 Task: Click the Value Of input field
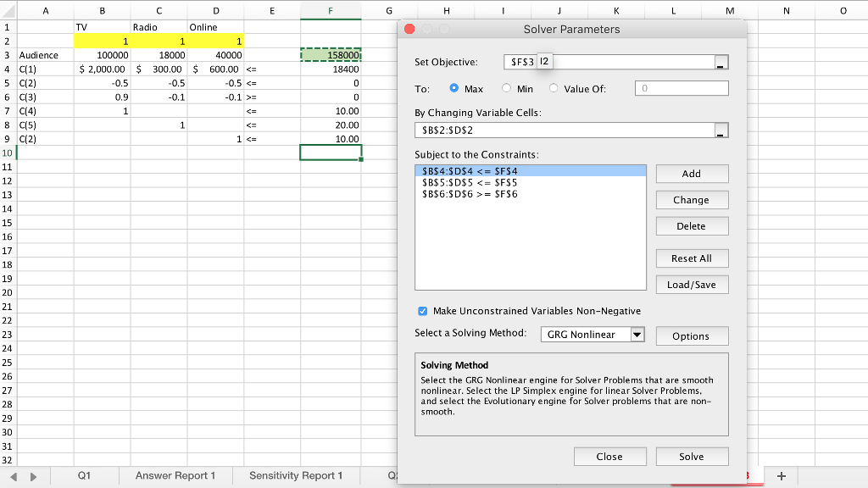click(x=682, y=89)
